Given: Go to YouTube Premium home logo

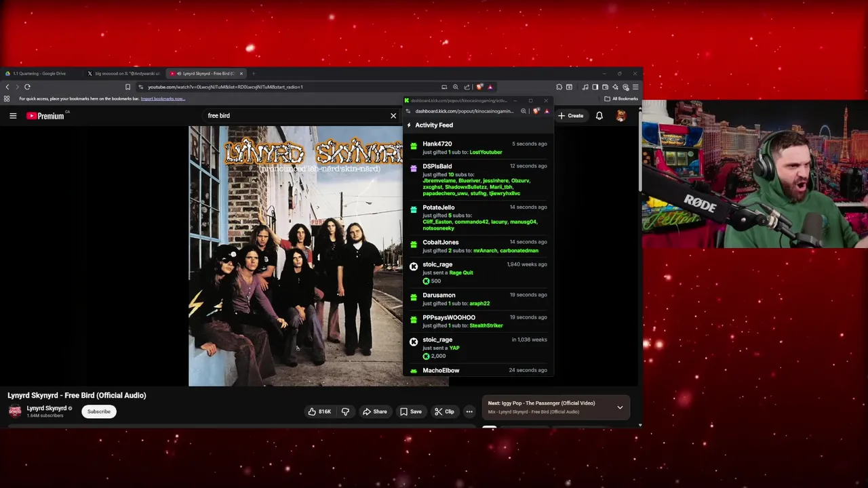Looking at the screenshot, I should tap(45, 116).
